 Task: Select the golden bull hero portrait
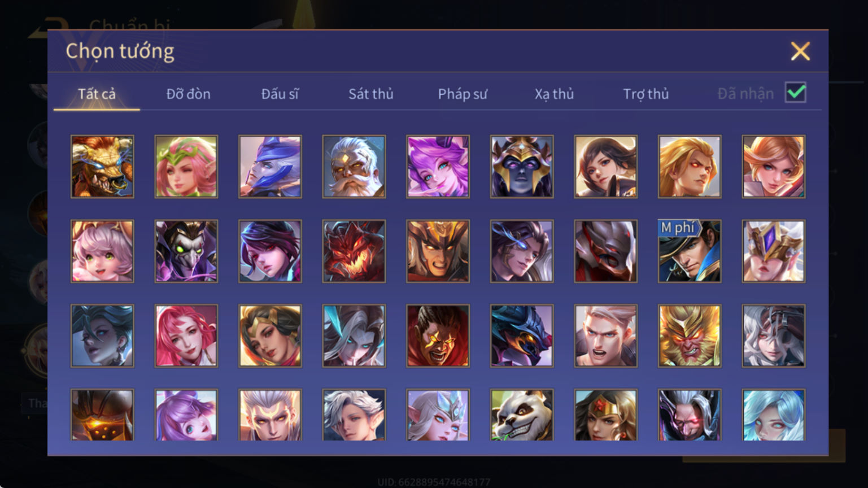coord(102,167)
